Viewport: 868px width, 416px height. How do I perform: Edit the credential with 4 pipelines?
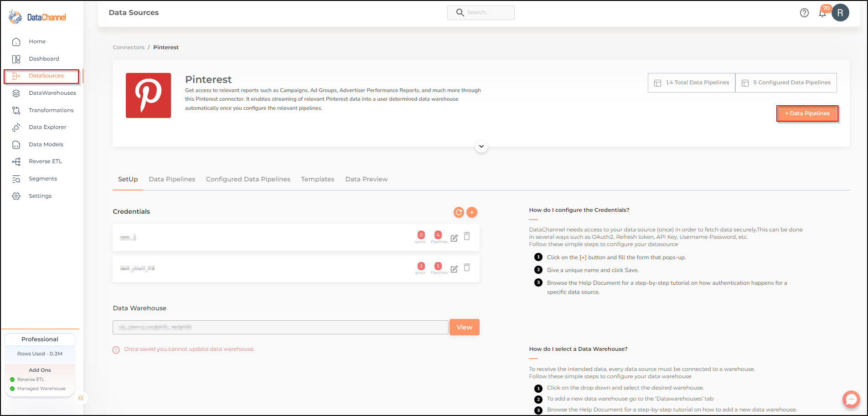click(x=454, y=238)
